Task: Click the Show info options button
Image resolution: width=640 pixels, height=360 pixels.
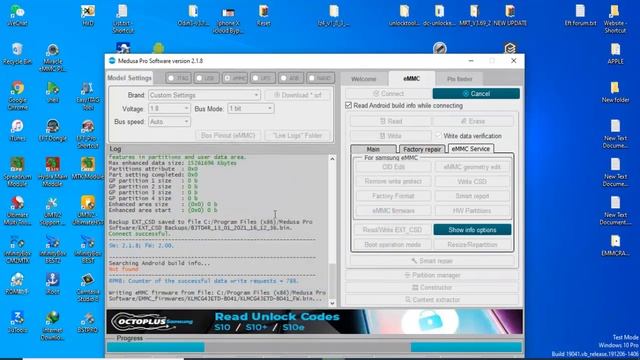Action: (472, 230)
